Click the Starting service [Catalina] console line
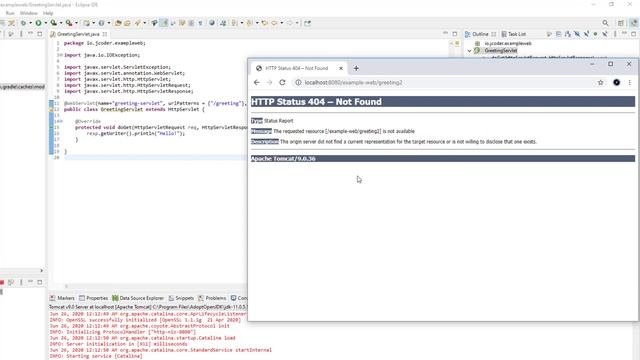The height and width of the screenshot is (360, 640). click(96, 356)
